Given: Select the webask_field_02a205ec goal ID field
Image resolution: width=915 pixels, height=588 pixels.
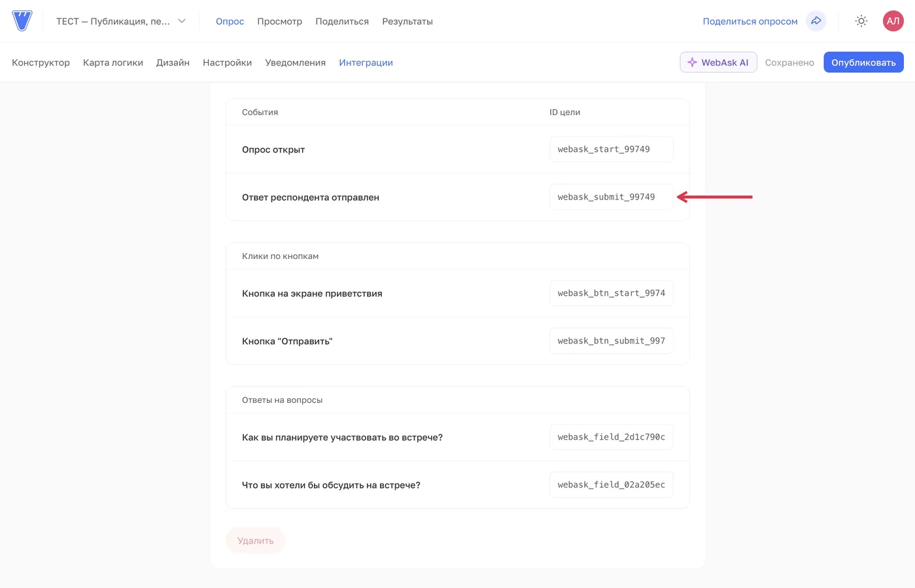Looking at the screenshot, I should click(x=612, y=485).
